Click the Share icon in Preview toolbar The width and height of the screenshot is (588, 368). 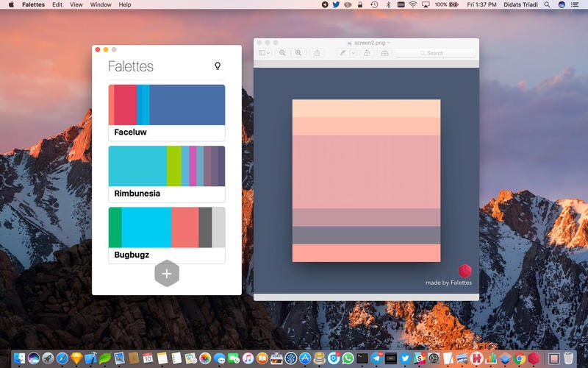(x=318, y=53)
